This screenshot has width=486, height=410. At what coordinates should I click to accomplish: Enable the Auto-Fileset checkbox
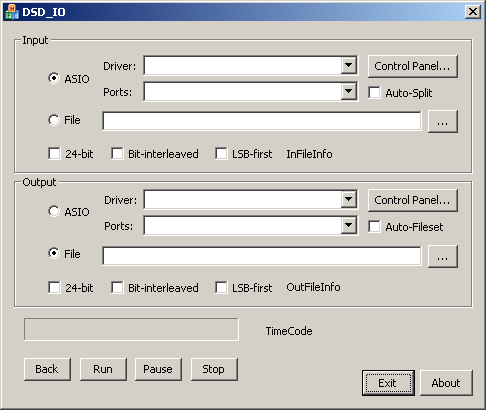pos(374,227)
